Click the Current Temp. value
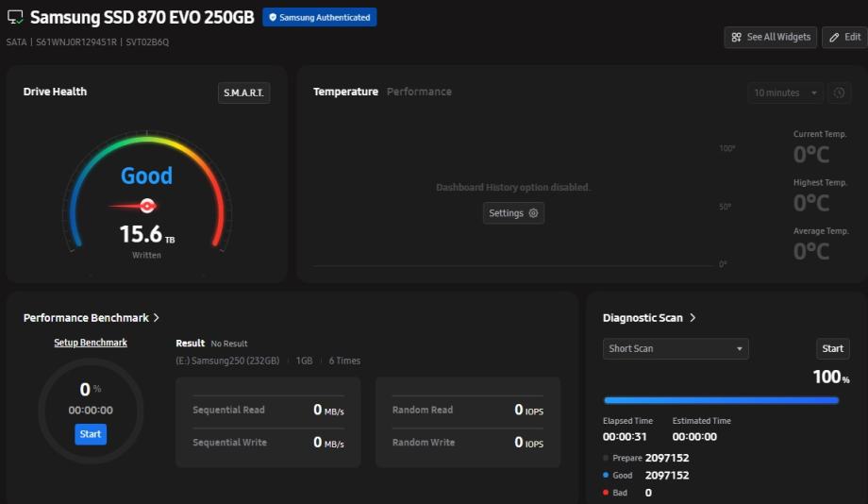 click(811, 155)
